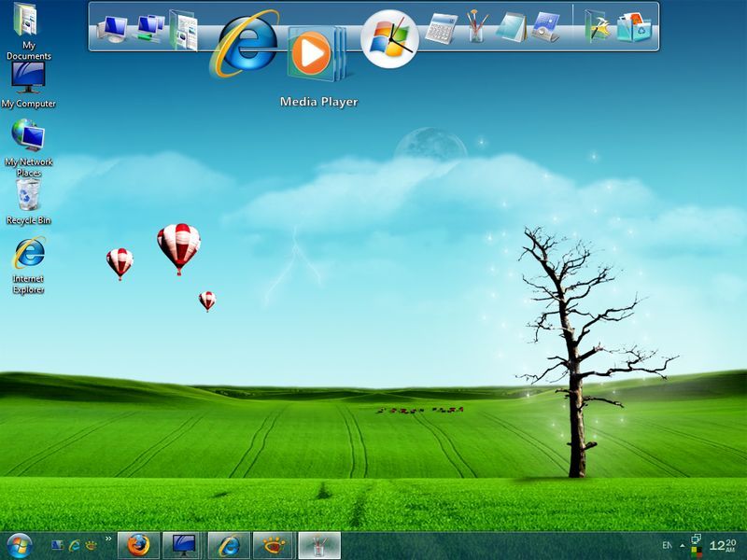Open the Internet Explorer desktop shortcut

[x=29, y=265]
